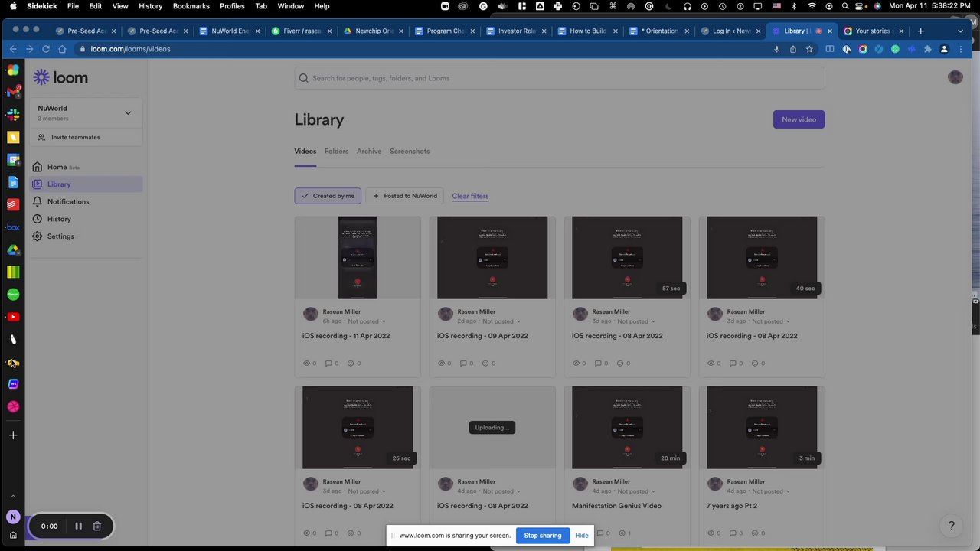The image size is (980, 551).
Task: Toggle the Posted to NuWorld filter
Action: [x=405, y=196]
